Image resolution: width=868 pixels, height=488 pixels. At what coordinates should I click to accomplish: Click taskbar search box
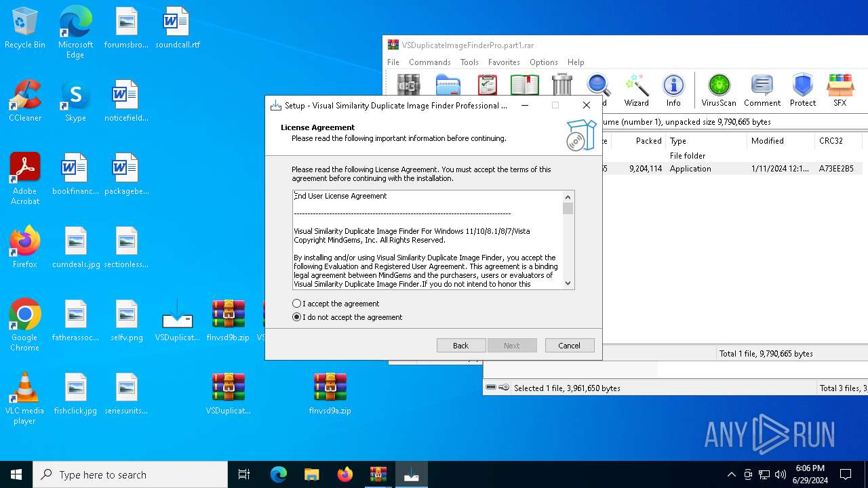coord(130,474)
